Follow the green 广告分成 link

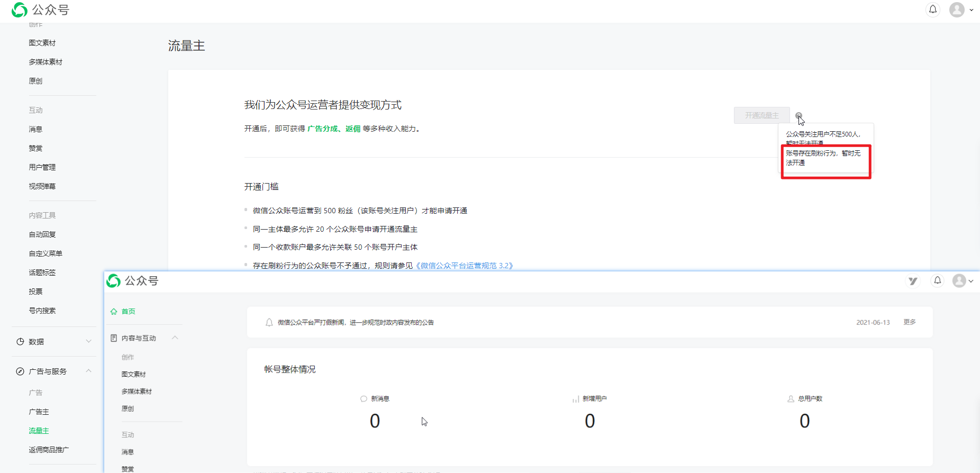point(322,129)
